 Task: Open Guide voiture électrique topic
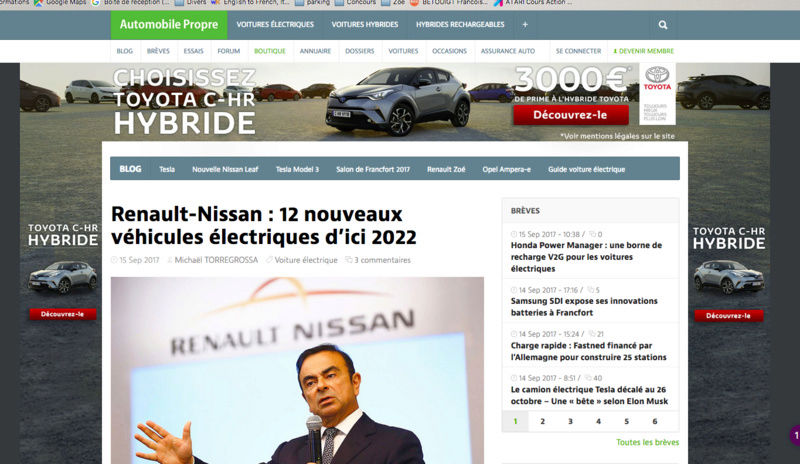point(586,169)
